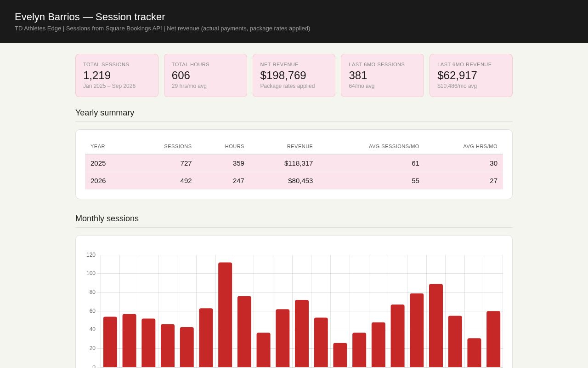Screen dimensions: 588x368
Task: Click the 'Yearly summary' section heading
Action: tap(105, 113)
